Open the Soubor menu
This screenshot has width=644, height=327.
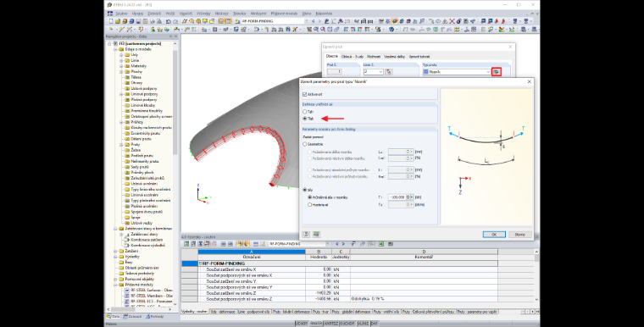121,14
